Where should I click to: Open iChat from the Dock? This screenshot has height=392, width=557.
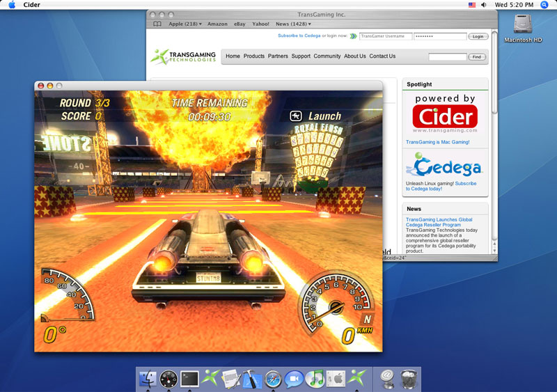pyautogui.click(x=294, y=379)
